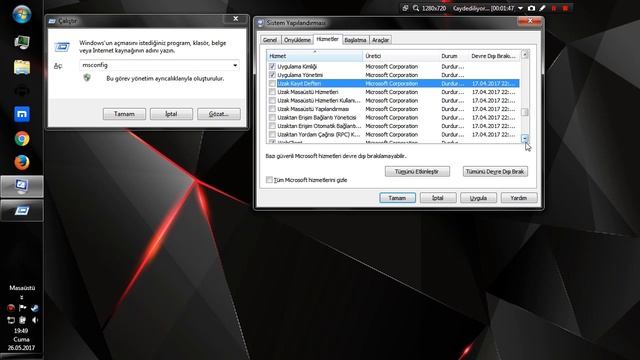The image size is (640, 360).
Task: Activate the recorder pencil drawing tool
Action: tap(542, 8)
